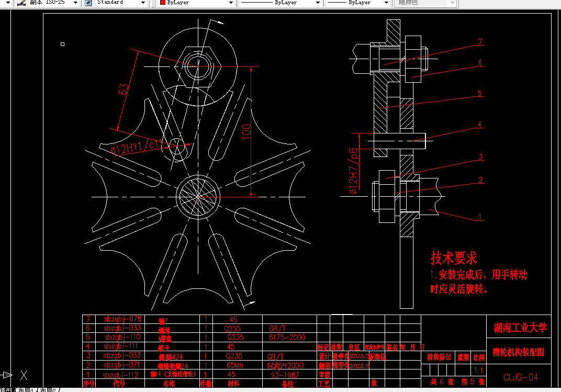Select the 序号 column header
Viewport: 561px width, 392px height.
tap(89, 384)
